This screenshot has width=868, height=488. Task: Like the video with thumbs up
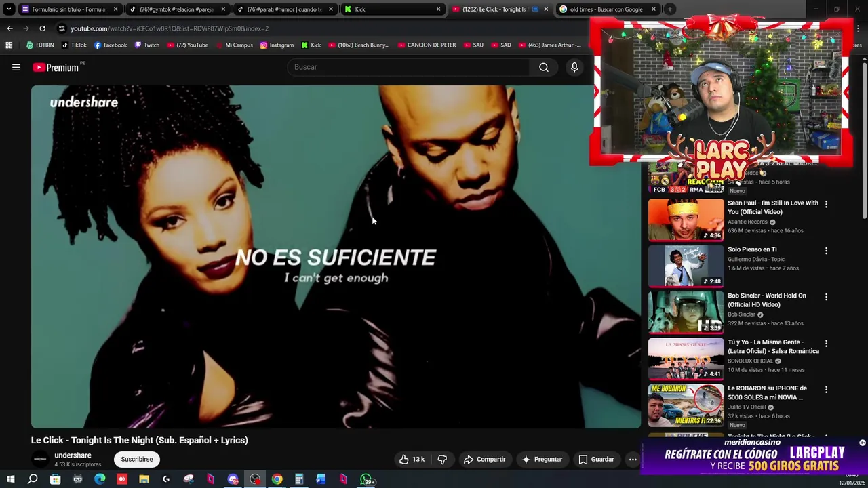412,459
